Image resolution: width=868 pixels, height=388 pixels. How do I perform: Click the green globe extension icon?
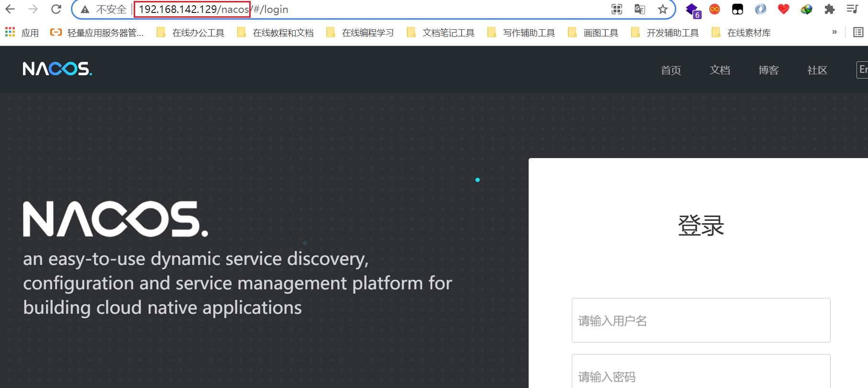[807, 9]
